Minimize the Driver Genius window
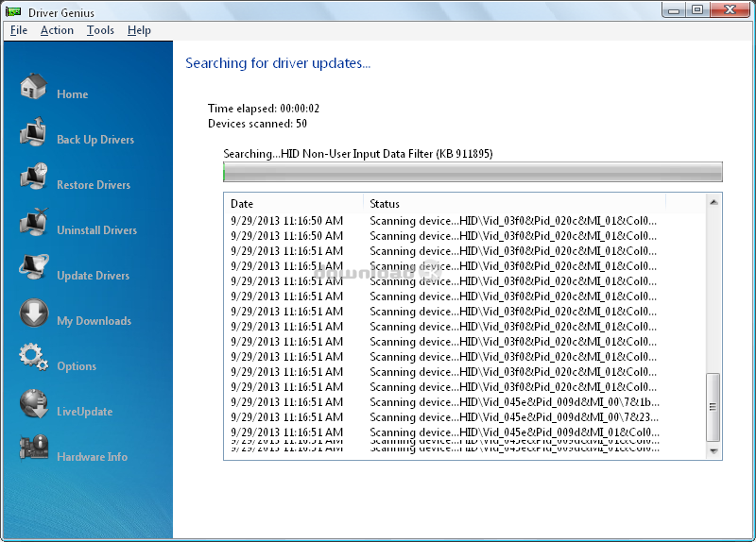Viewport: 756px width, 542px height. tap(674, 10)
